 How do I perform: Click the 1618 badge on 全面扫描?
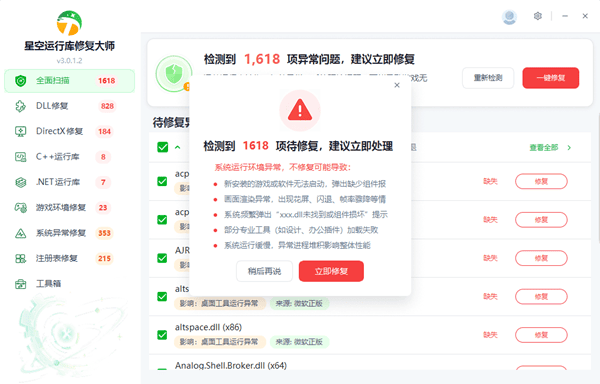coord(107,81)
